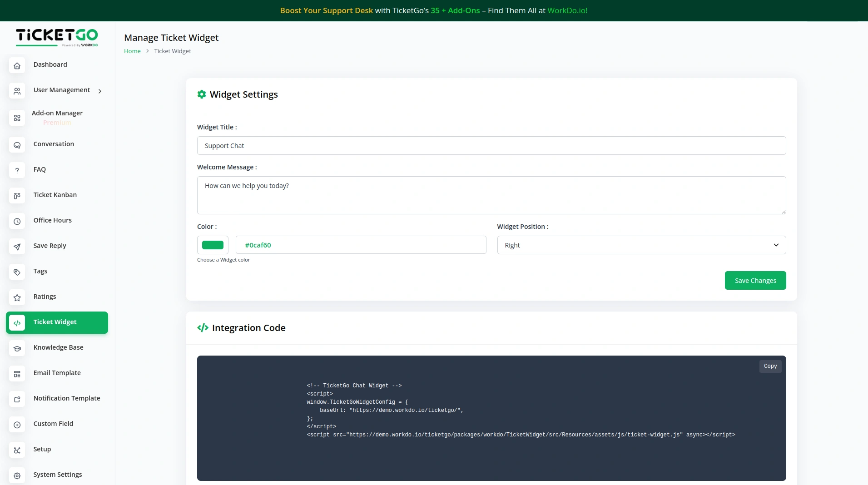Focus the Welcome Message text area
The image size is (868, 485).
(x=491, y=195)
